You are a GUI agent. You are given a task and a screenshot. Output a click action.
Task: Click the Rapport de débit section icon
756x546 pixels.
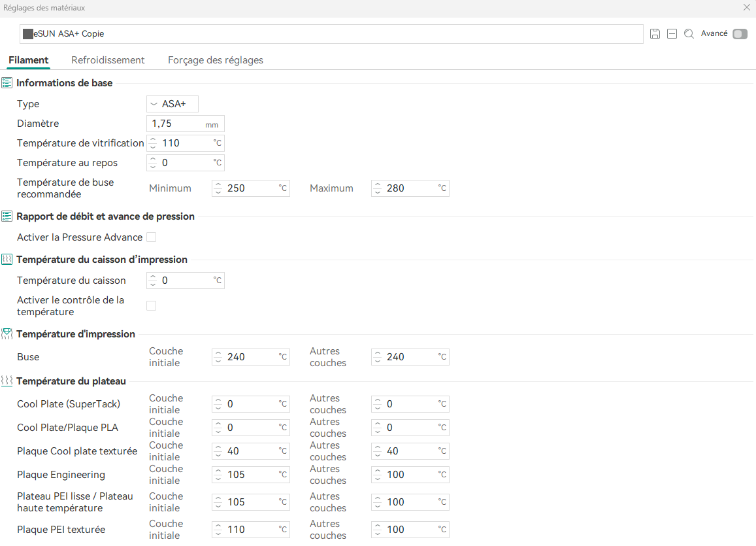point(7,216)
